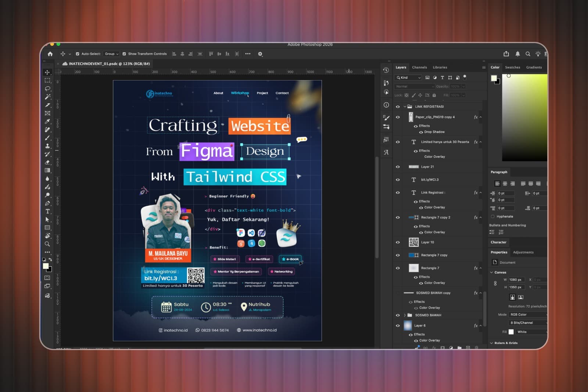Switch to the Gradients tab
The height and width of the screenshot is (392, 588).
tap(534, 67)
